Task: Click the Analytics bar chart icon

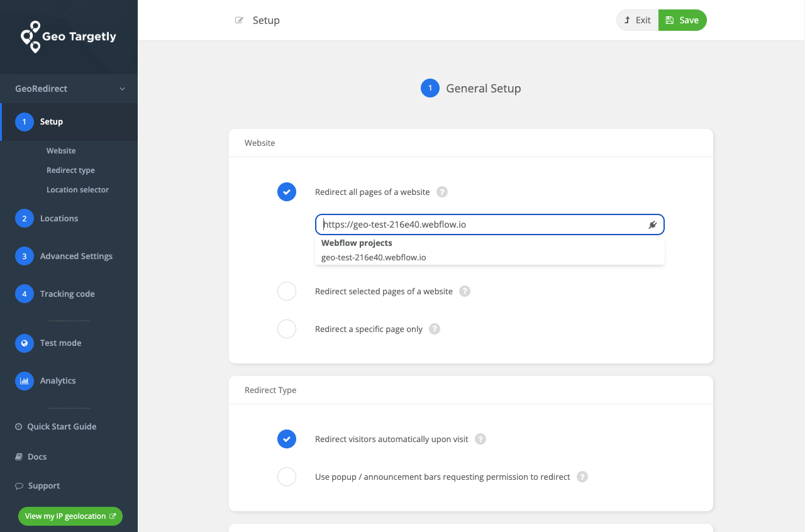Action: click(x=24, y=380)
